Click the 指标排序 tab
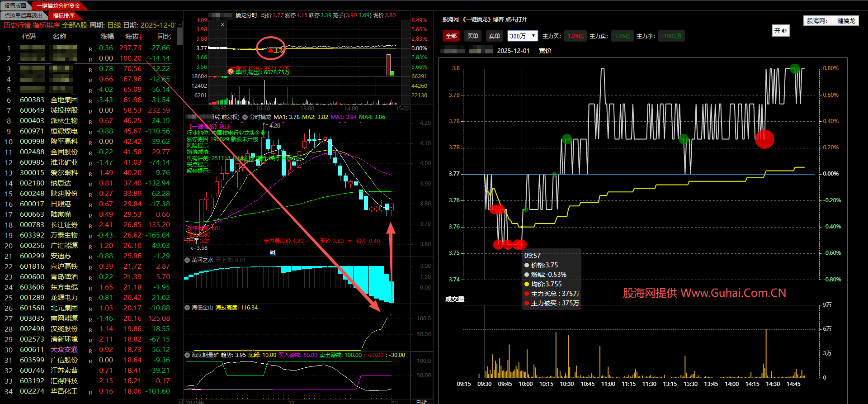The width and height of the screenshot is (868, 404). click(x=63, y=16)
